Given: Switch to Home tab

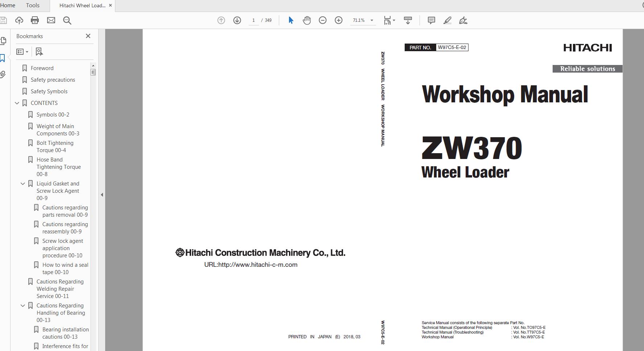Looking at the screenshot, I should (x=8, y=5).
